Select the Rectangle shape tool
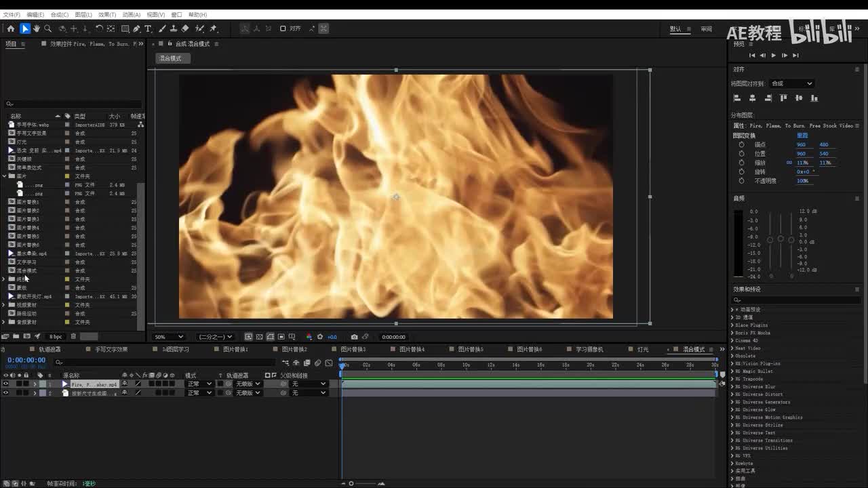868x488 pixels. point(125,28)
